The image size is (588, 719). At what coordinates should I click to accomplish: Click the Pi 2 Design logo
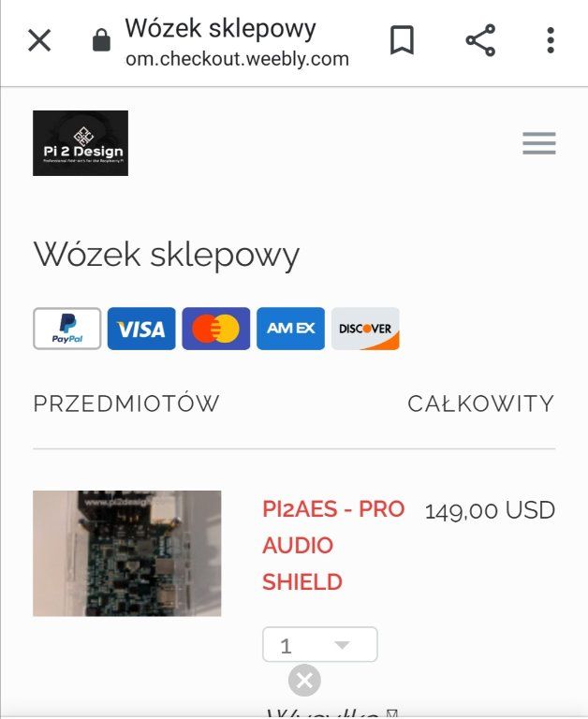click(81, 143)
